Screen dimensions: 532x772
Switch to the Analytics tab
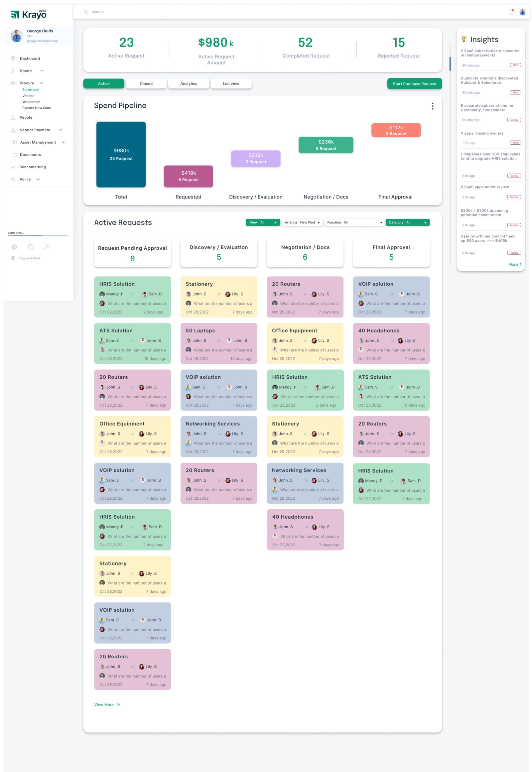coord(189,84)
